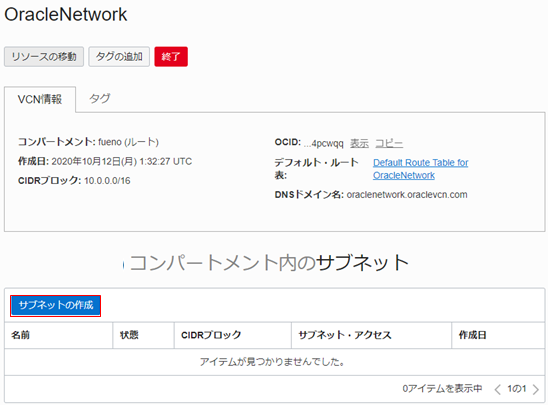Click the compartment value fueno (ルート)
Image resolution: width=548 pixels, height=405 pixels.
tap(128, 142)
